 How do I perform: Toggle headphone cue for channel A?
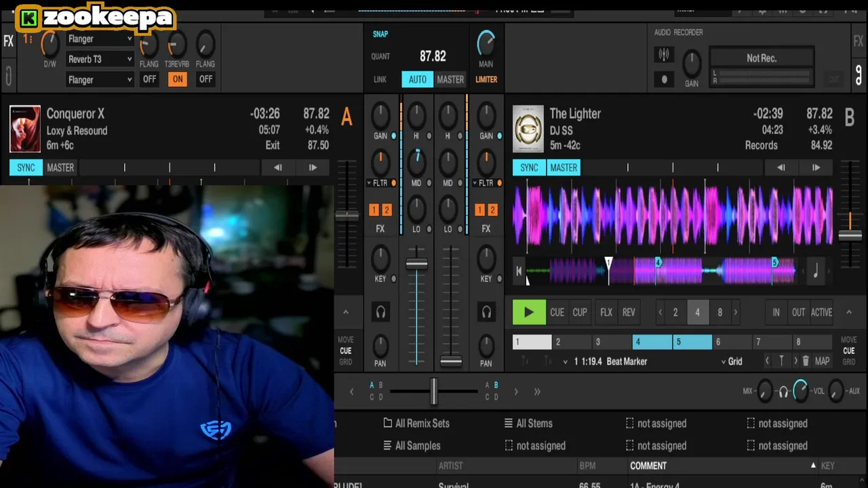tap(380, 312)
